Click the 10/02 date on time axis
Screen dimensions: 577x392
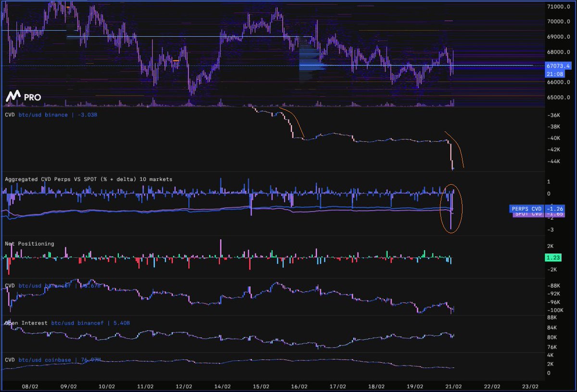click(107, 387)
